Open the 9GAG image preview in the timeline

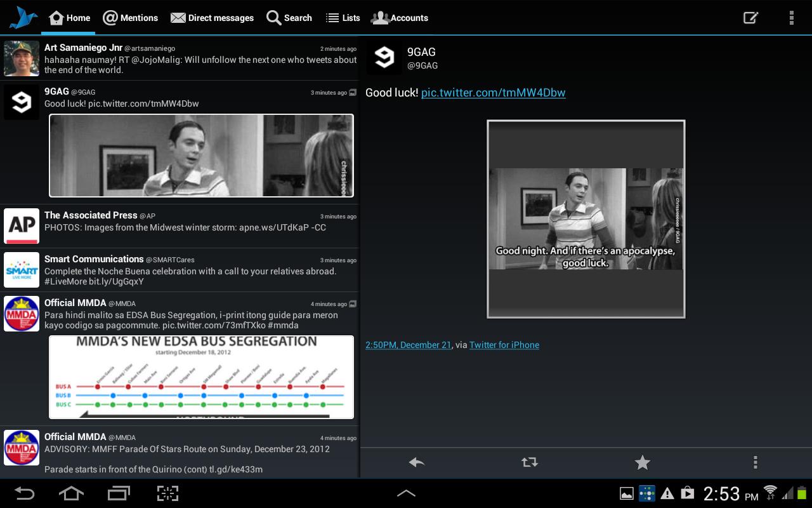202,156
